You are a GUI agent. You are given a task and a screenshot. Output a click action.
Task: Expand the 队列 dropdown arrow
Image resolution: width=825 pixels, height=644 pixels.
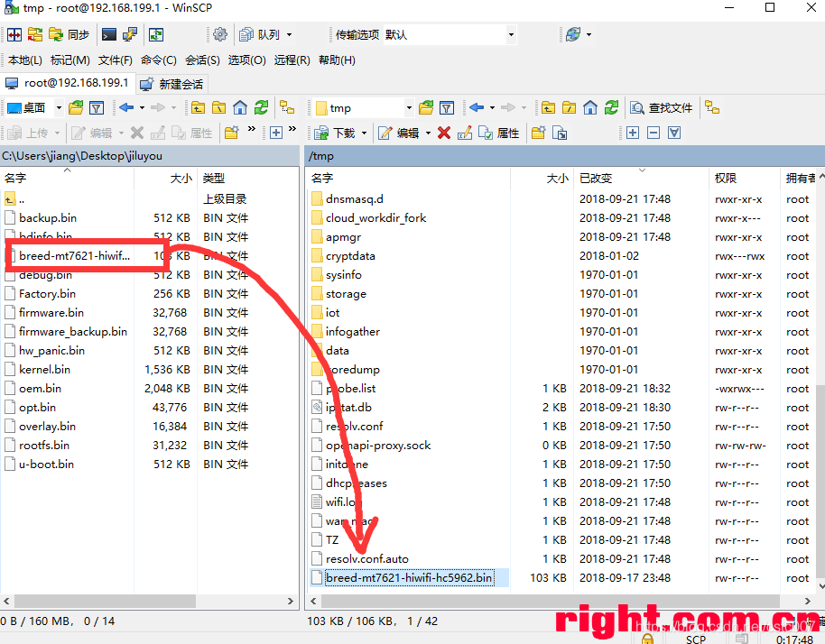click(289, 34)
